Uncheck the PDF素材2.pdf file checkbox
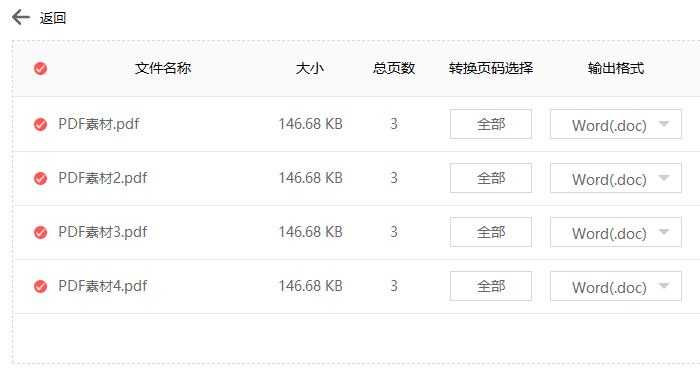The image size is (700, 383). coord(41,178)
